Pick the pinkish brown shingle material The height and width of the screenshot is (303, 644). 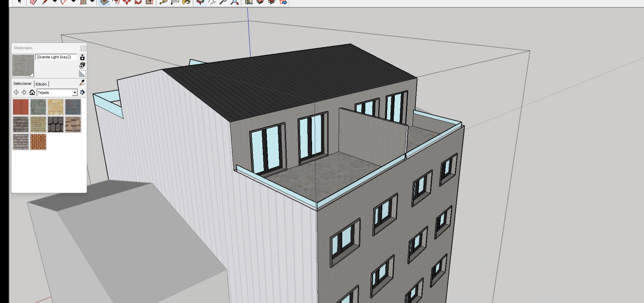point(73,124)
